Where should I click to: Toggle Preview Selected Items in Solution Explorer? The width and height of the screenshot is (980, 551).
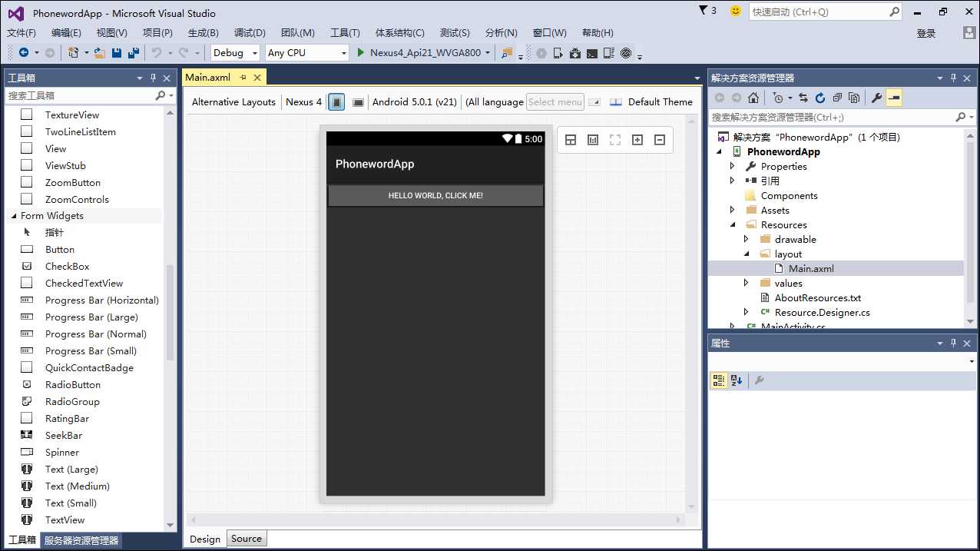[x=893, y=98]
